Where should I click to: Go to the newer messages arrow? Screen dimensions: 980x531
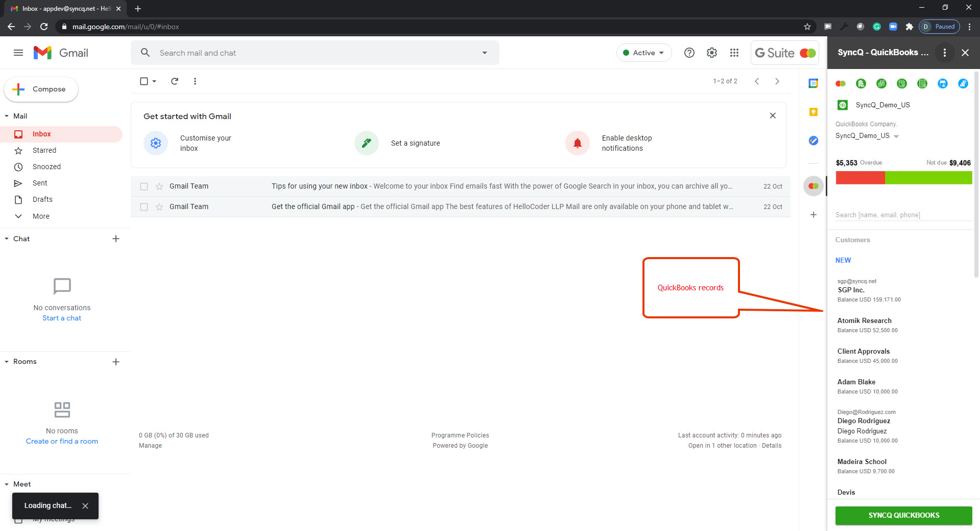pos(757,81)
